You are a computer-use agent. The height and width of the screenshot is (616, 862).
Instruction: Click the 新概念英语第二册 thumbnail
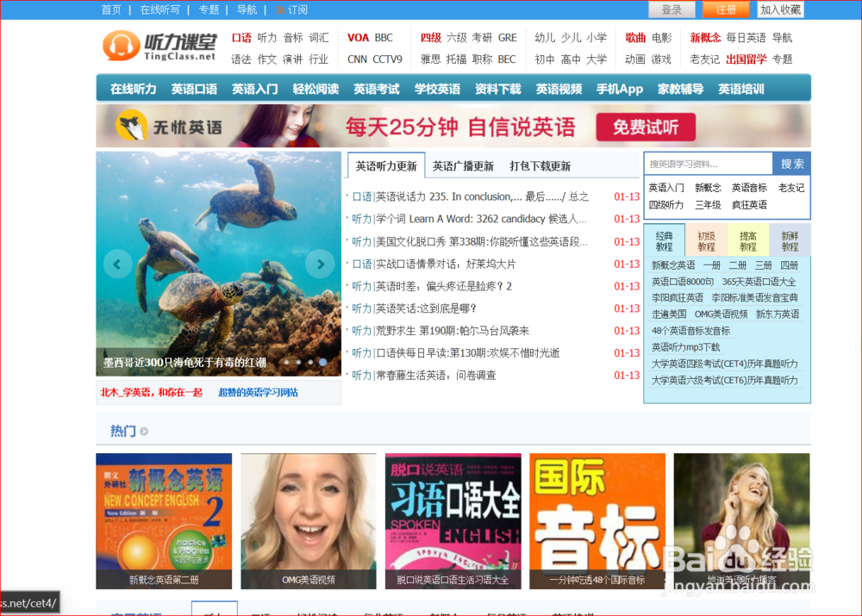pos(164,518)
